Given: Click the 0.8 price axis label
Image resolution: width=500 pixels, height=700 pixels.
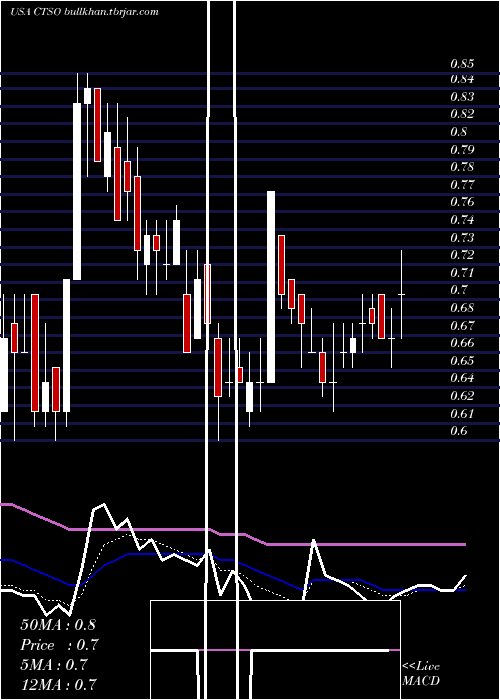Looking at the screenshot, I should (458, 132).
